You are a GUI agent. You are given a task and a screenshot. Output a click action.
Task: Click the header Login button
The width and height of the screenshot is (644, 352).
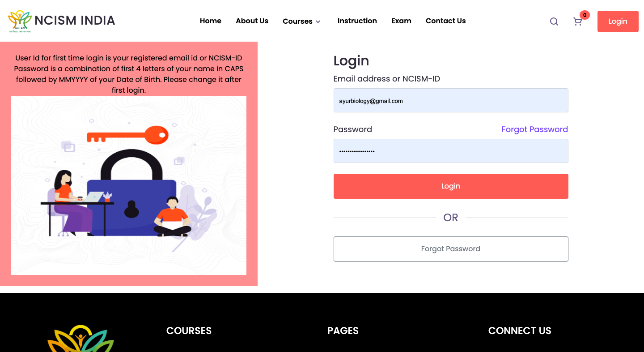618,21
